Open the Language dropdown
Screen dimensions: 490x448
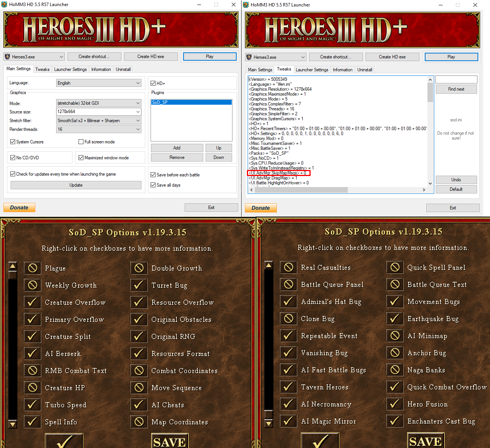[x=99, y=83]
